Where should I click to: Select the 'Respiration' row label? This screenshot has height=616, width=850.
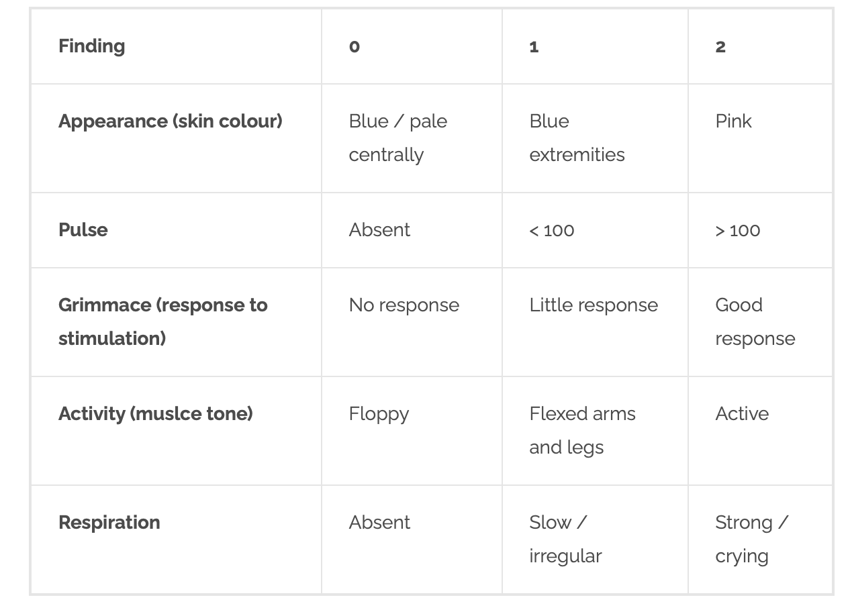coord(109,523)
